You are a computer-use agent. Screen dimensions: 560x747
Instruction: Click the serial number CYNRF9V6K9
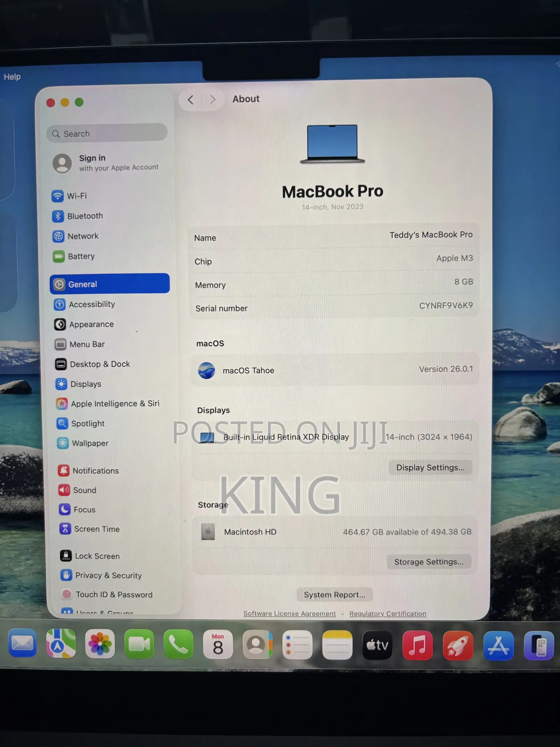tap(446, 306)
